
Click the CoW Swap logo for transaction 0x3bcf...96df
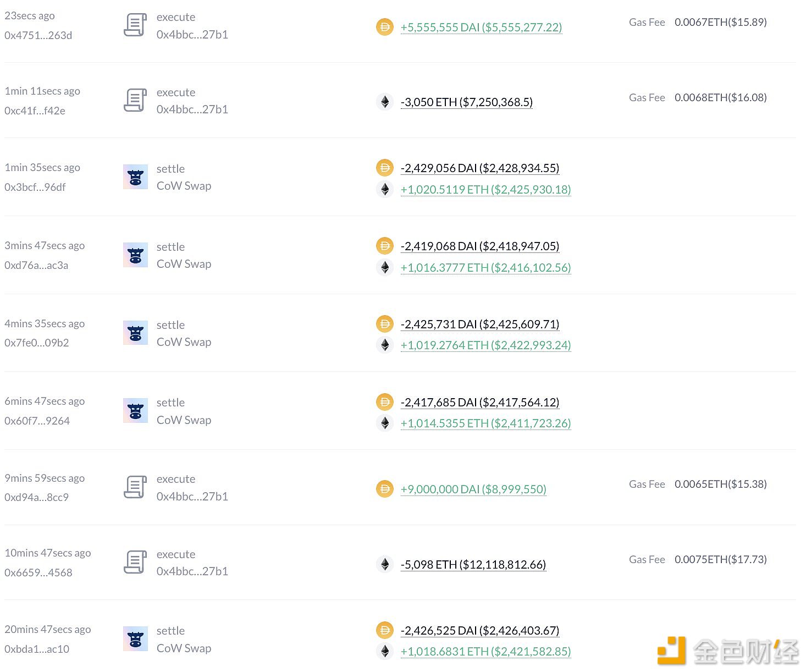pyautogui.click(x=135, y=177)
